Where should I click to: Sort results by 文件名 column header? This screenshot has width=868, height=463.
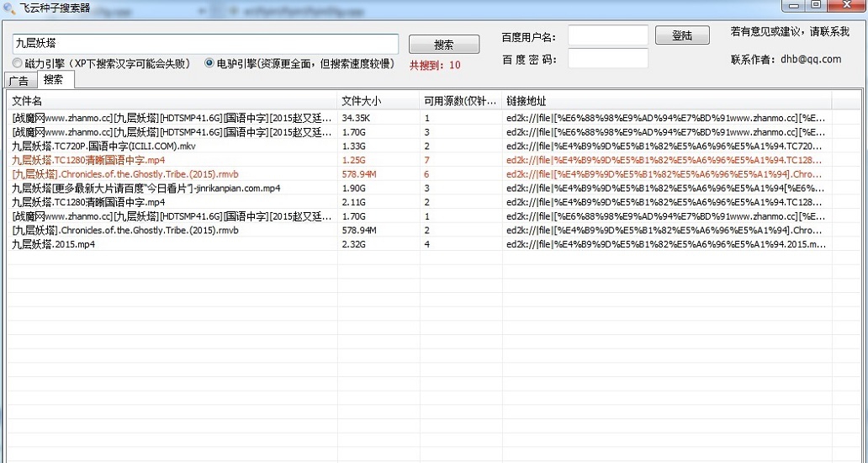coord(172,101)
